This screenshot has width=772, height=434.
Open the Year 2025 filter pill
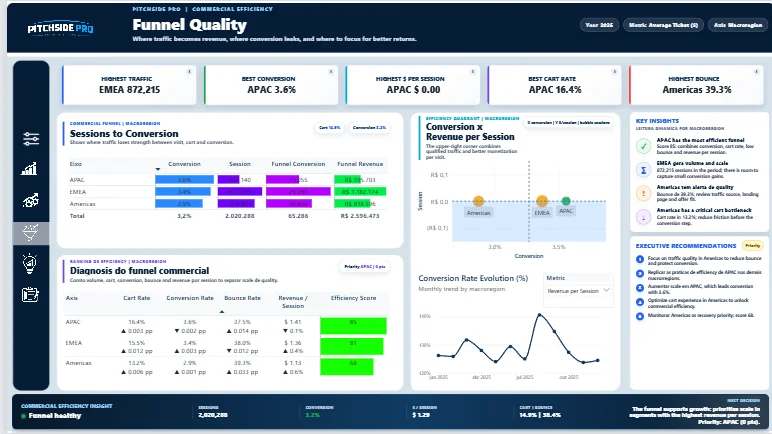pos(599,25)
